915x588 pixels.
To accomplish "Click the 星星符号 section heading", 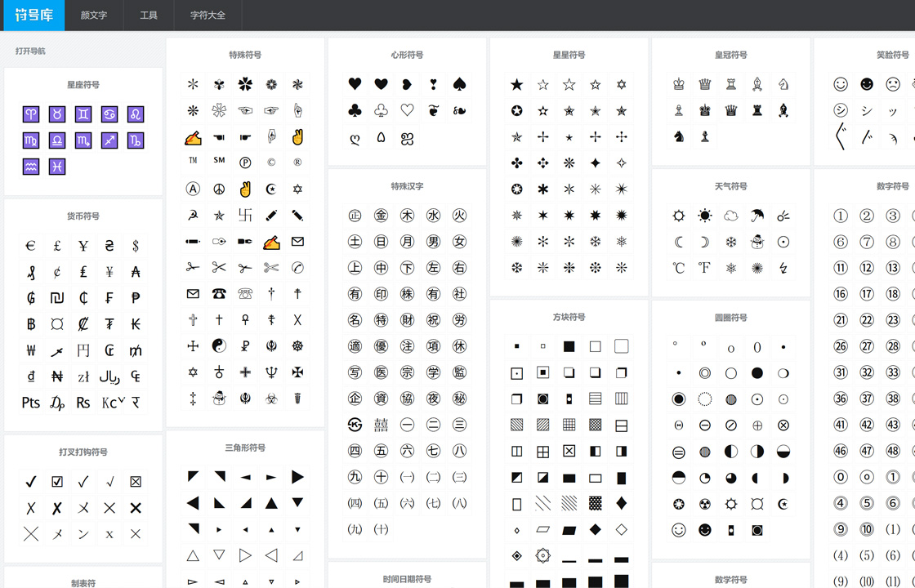I will pyautogui.click(x=569, y=55).
